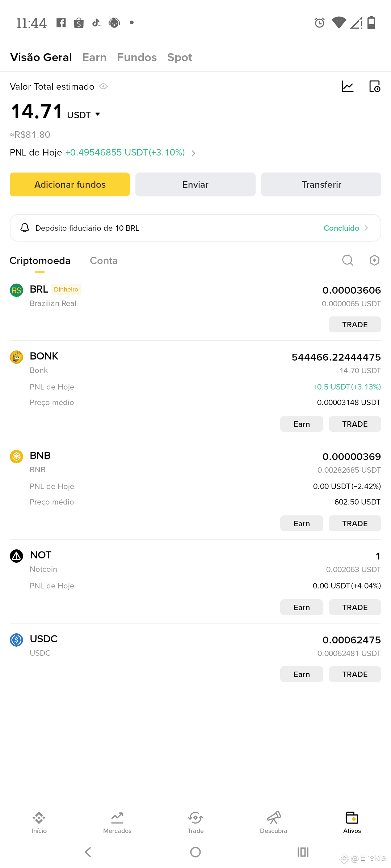This screenshot has width=391, height=868.
Task: Open the Concluído deposit notification chevron
Action: click(366, 228)
